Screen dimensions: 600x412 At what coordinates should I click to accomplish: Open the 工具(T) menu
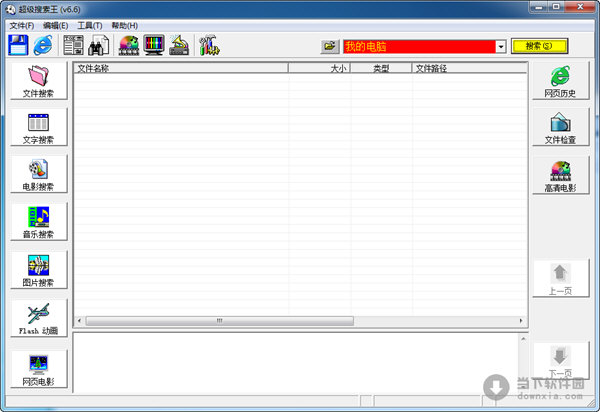(90, 26)
